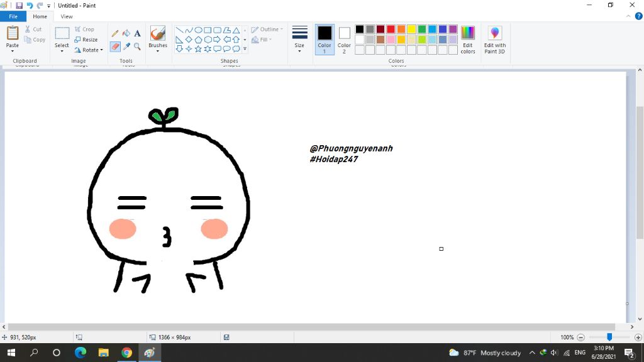Viewport: 644px width, 362px height.
Task: Click the Edit with Paint 3D icon
Action: click(494, 40)
